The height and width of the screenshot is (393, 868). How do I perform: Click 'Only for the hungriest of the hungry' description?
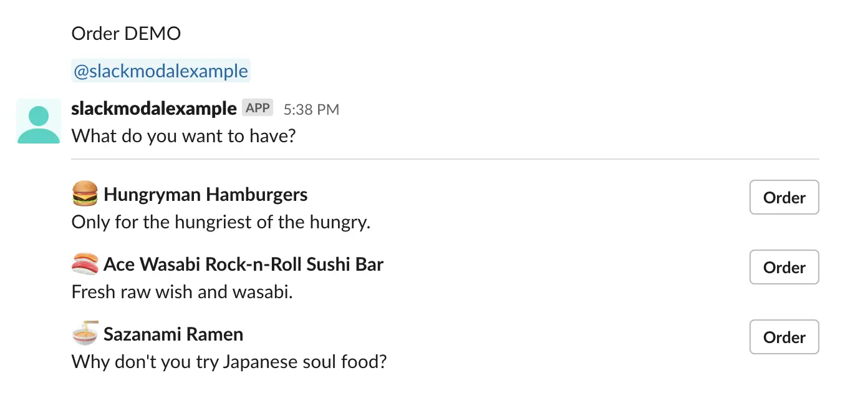tap(221, 221)
